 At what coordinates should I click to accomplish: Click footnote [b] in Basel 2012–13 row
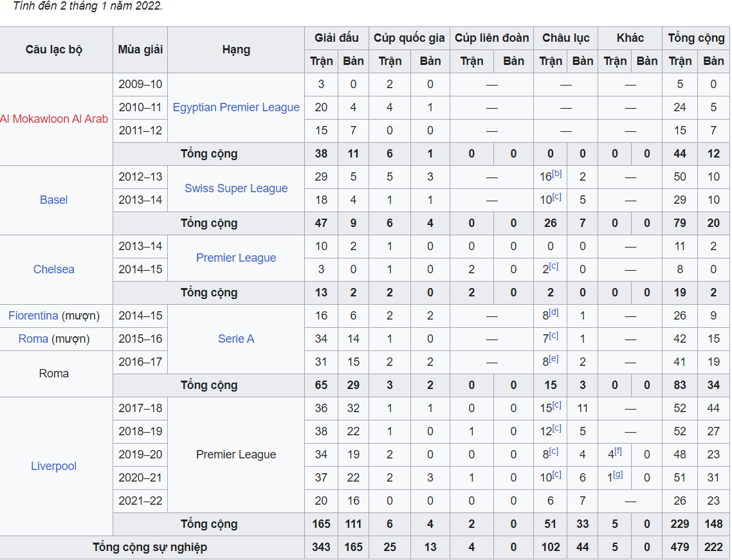[557, 174]
